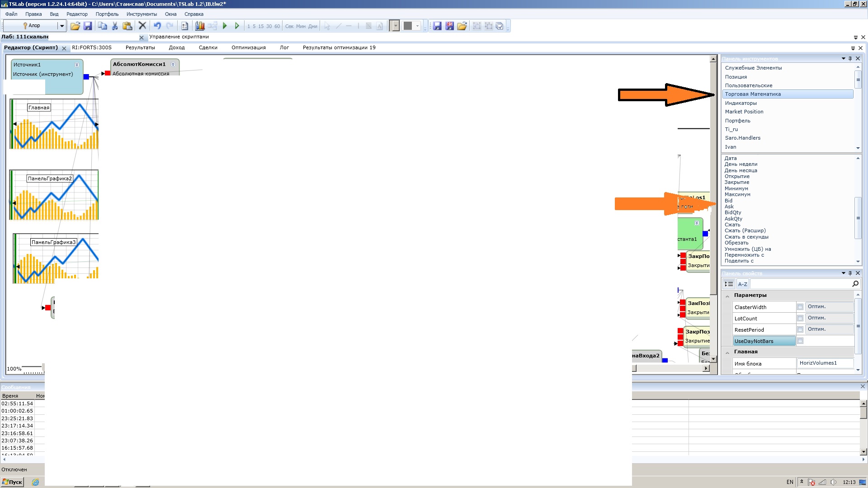Click the scissors cut icon
This screenshot has height=488, width=868.
[x=115, y=26]
